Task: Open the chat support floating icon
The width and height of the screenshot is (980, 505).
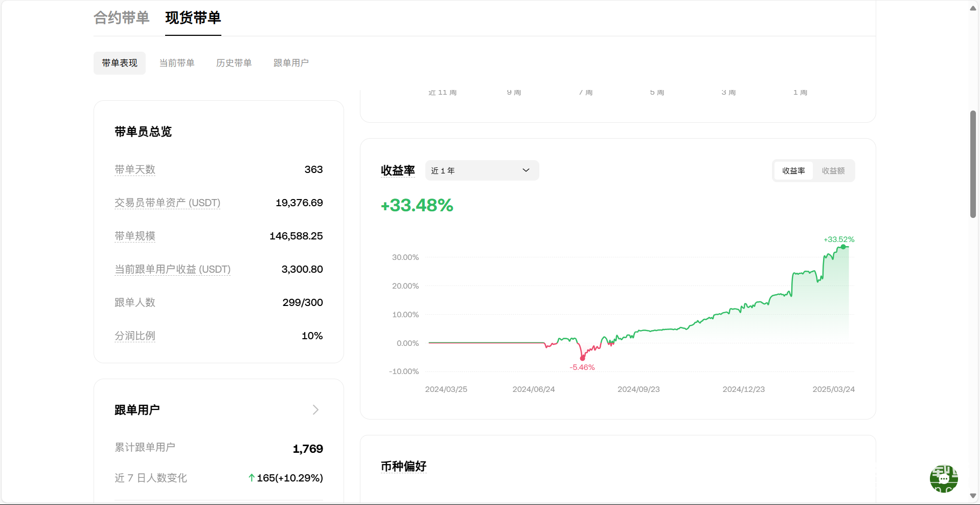Action: [x=943, y=478]
